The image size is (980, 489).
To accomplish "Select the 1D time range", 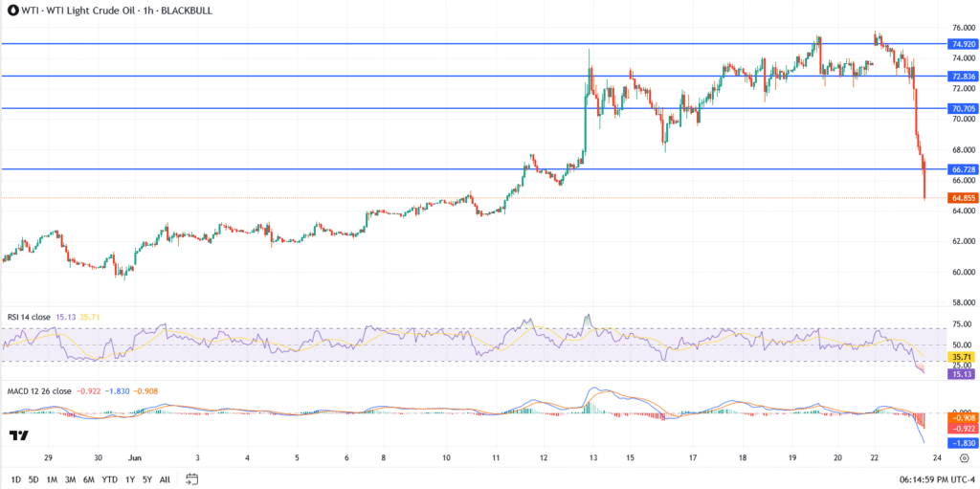I will coord(16,478).
